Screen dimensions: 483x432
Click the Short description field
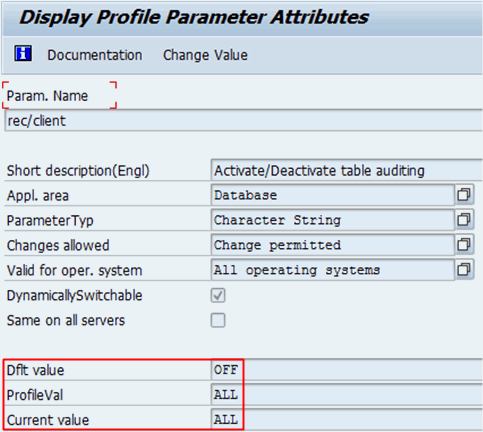pos(347,170)
